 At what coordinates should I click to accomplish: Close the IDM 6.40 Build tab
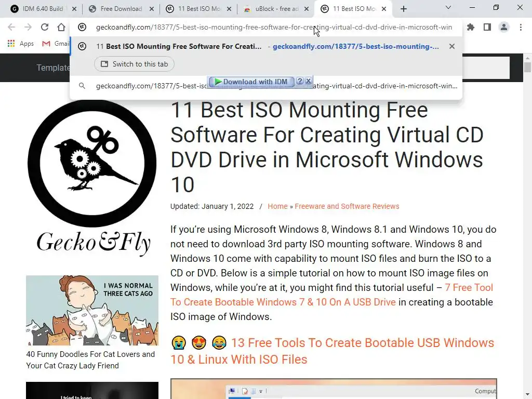[74, 9]
